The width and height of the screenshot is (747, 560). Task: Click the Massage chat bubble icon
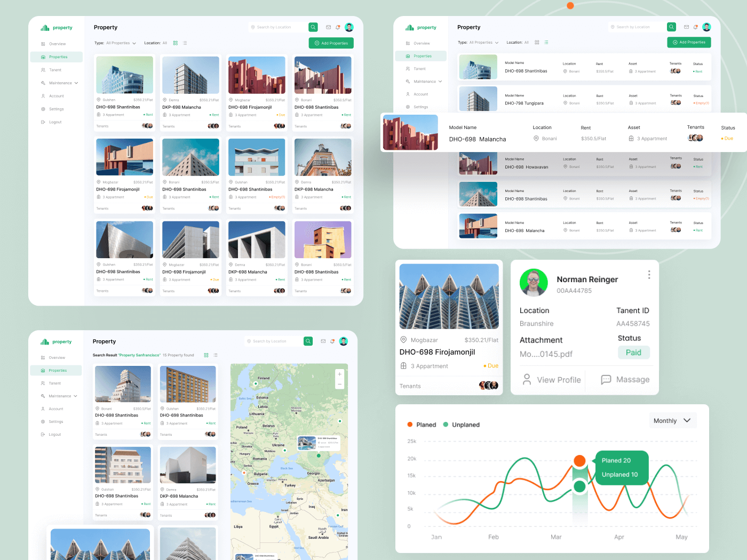click(606, 379)
